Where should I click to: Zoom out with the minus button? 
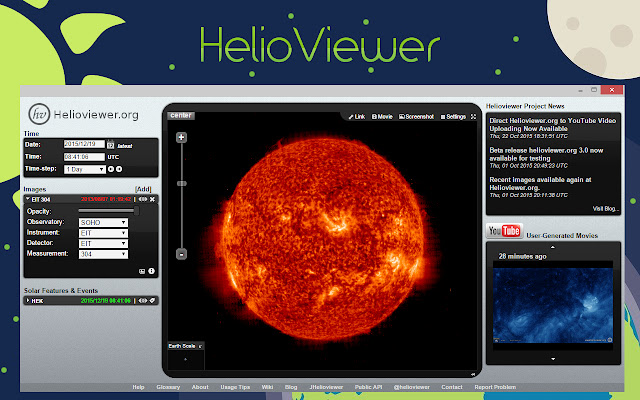click(182, 254)
